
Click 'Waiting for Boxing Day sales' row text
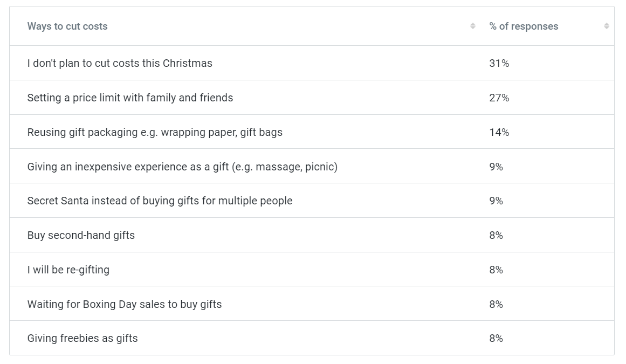click(125, 304)
